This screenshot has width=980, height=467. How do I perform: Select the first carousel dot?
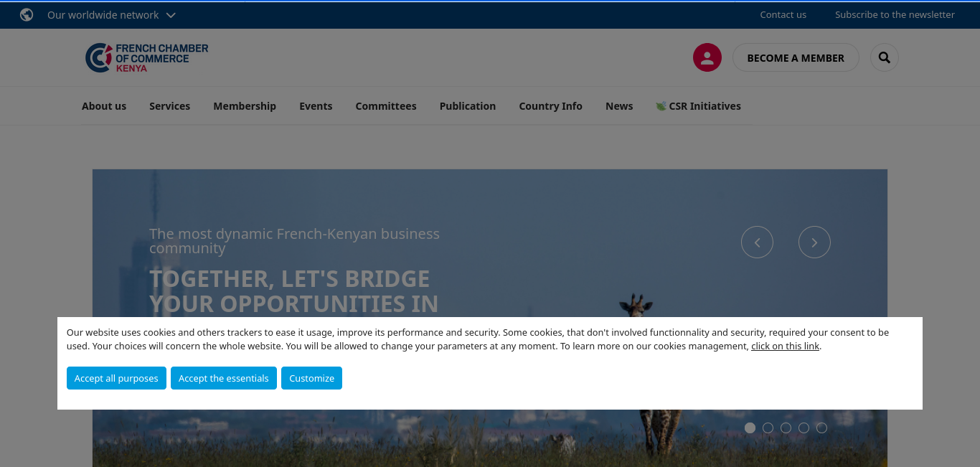click(750, 428)
